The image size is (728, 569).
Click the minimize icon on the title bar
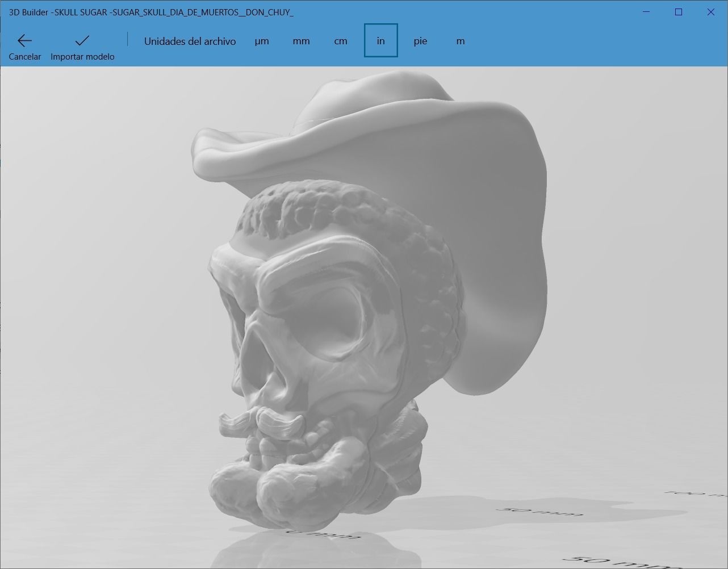coord(646,11)
